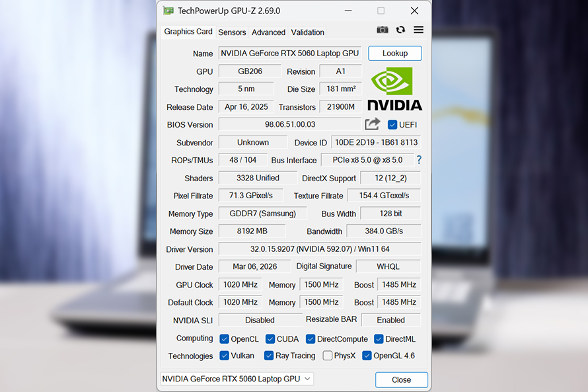This screenshot has height=392, width=588.
Task: Toggle the DirectML checkbox
Action: [x=379, y=339]
